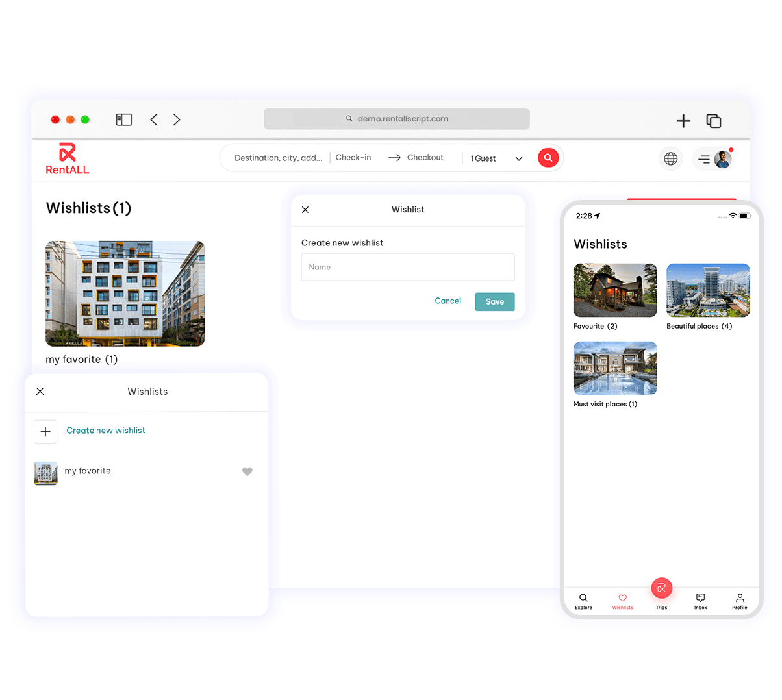Open Inbox from the mobile navigation bar
Image resolution: width=782 pixels, height=700 pixels.
pos(700,601)
